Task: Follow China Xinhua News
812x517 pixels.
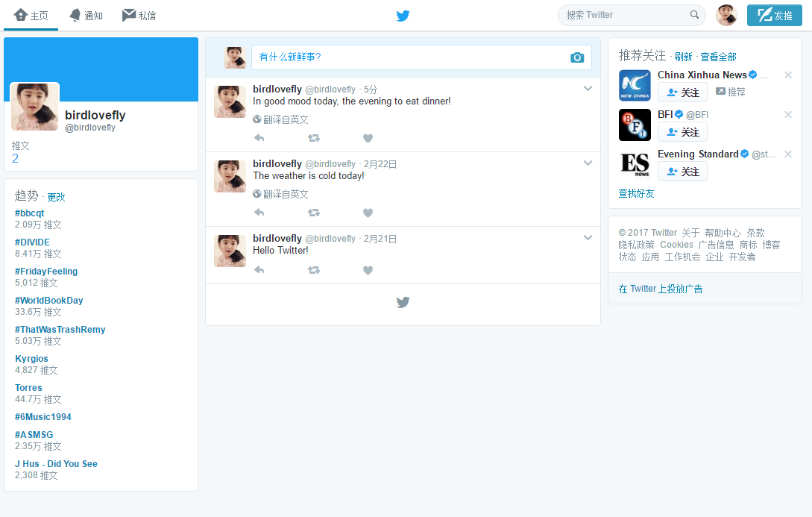Action: [682, 93]
